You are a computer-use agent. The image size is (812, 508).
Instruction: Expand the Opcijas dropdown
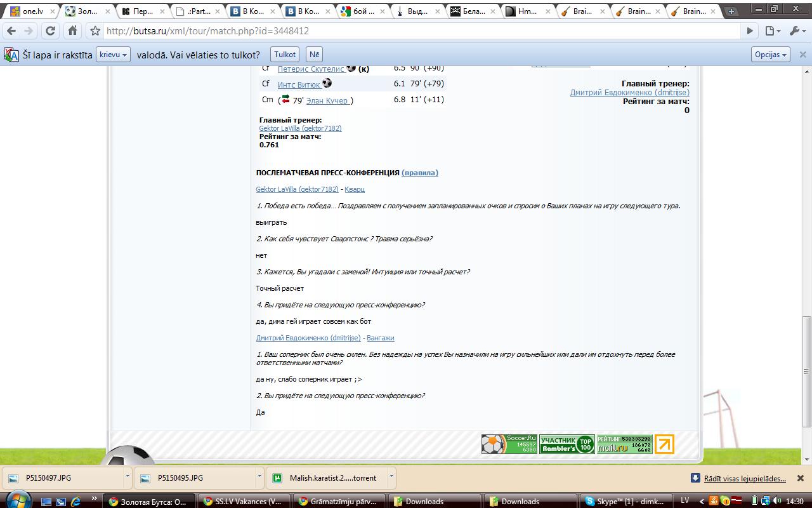(x=771, y=55)
